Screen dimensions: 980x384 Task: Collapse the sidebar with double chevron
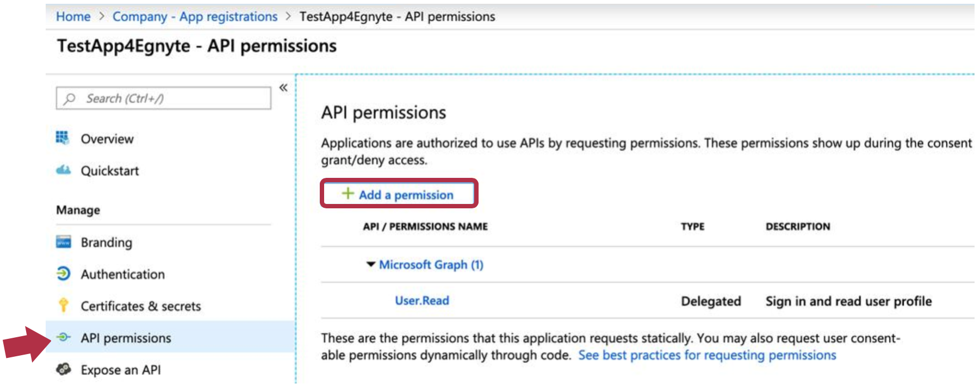[283, 88]
